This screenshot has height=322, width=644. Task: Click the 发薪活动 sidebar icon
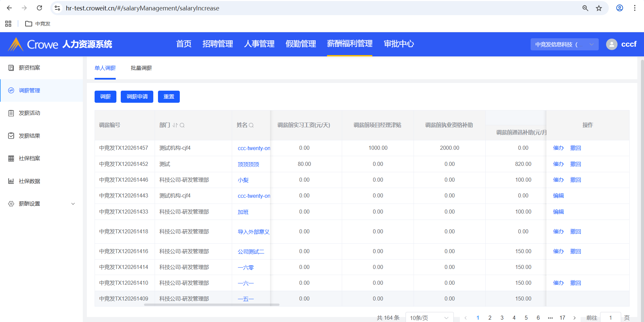pos(11,113)
